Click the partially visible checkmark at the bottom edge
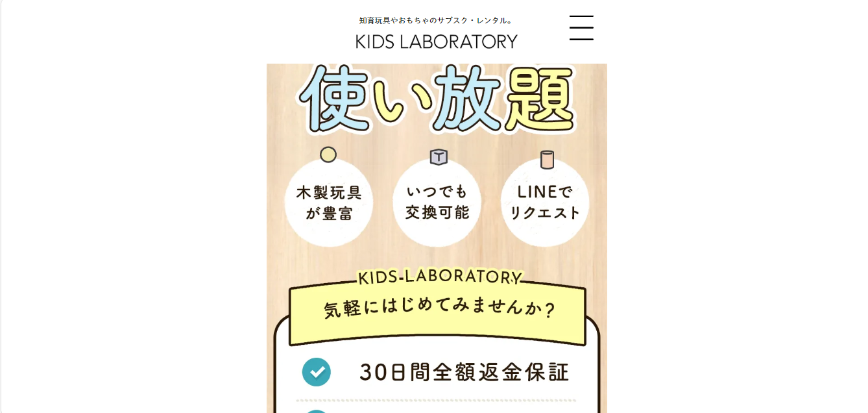Image resolution: width=868 pixels, height=413 pixels. point(317,410)
